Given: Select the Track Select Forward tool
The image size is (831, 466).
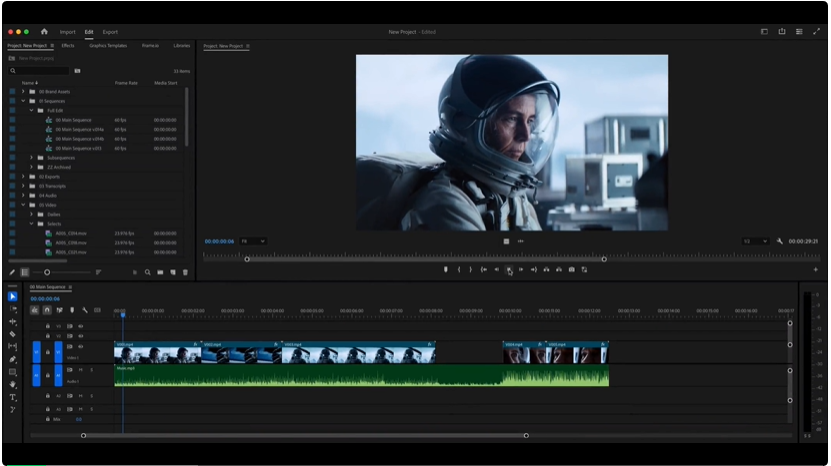Looking at the screenshot, I should [x=13, y=309].
